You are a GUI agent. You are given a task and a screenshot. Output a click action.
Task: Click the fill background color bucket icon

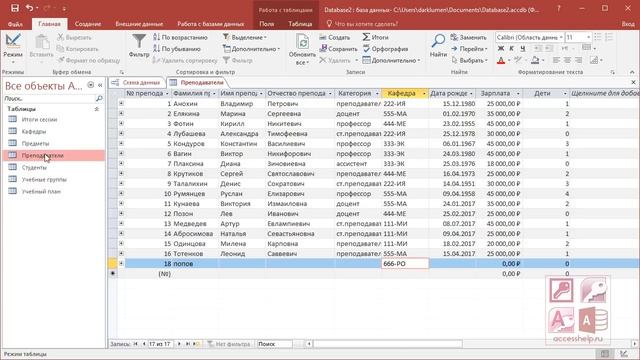[x=535, y=60]
